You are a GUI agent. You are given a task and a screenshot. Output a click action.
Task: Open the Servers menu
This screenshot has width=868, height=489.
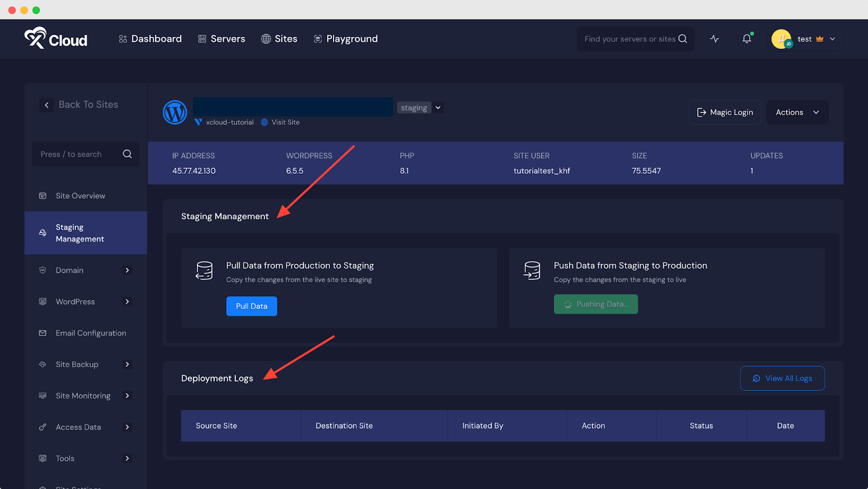[221, 39]
